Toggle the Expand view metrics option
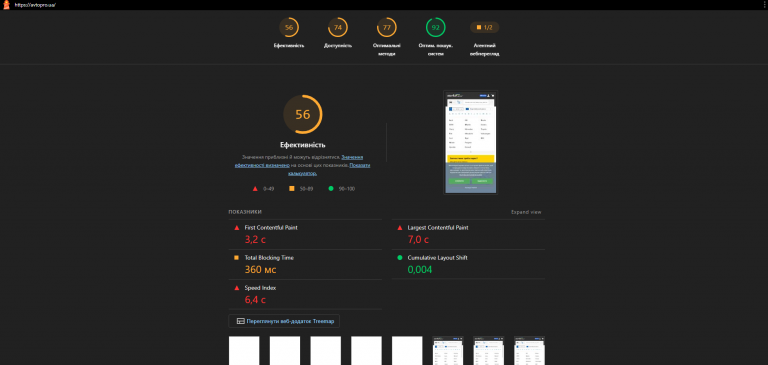 527,212
